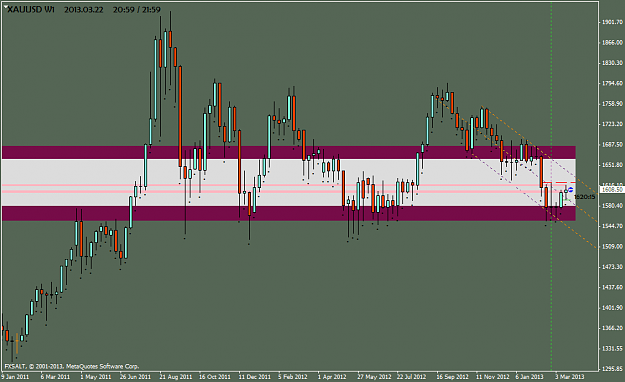This screenshot has height=382, width=625.
Task: Click the 1687.50 price axis label
Action: 612,144
